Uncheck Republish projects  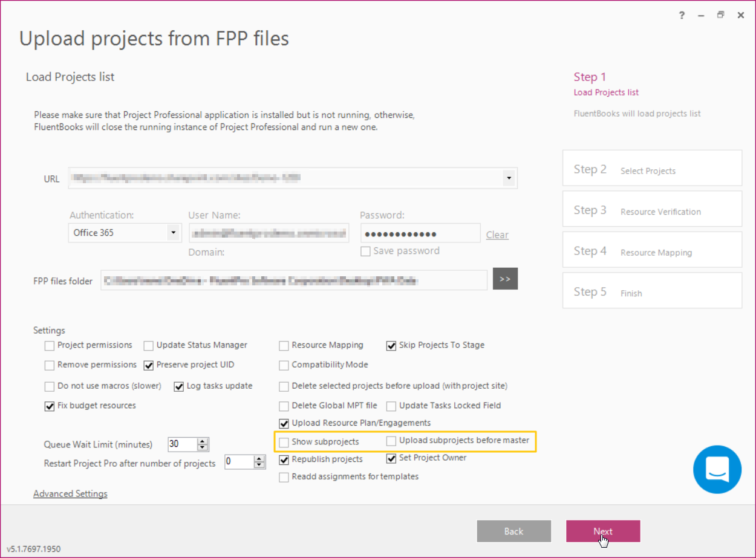284,459
